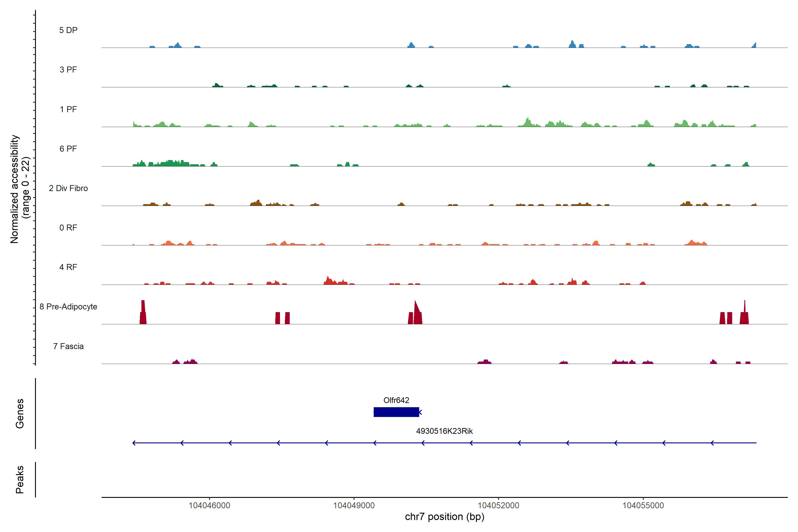Click the 104052000 axis tick label
This screenshot has height=532, width=798.
coord(498,505)
